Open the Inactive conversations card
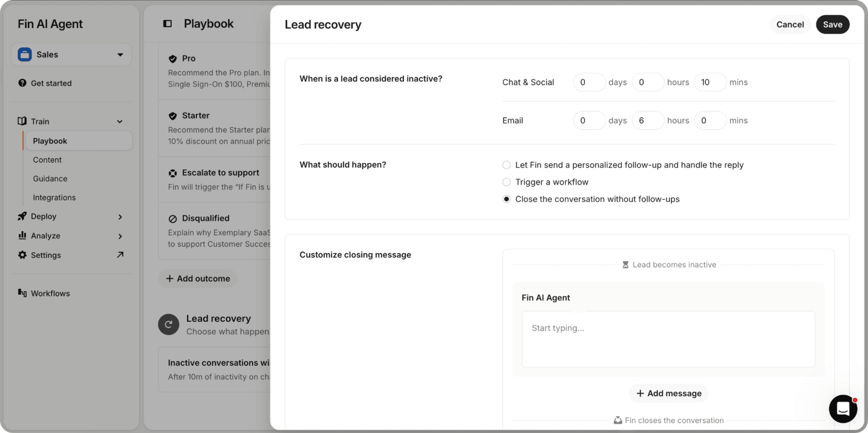Viewport: 868px width, 433px height. [214, 370]
